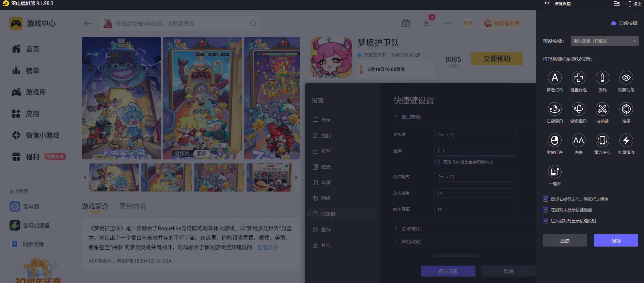
Task: Select the 观察视角 eye icon
Action: pos(626,78)
